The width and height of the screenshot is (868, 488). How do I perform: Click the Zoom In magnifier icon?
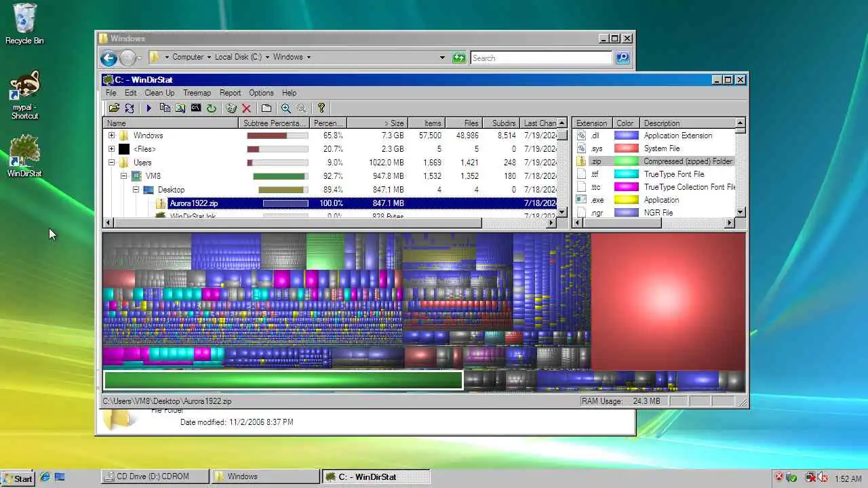[x=286, y=108]
